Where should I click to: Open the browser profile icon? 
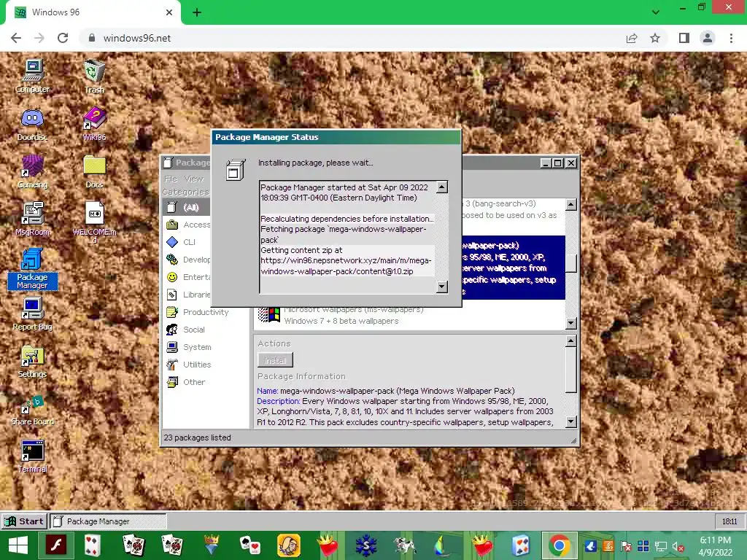click(708, 38)
